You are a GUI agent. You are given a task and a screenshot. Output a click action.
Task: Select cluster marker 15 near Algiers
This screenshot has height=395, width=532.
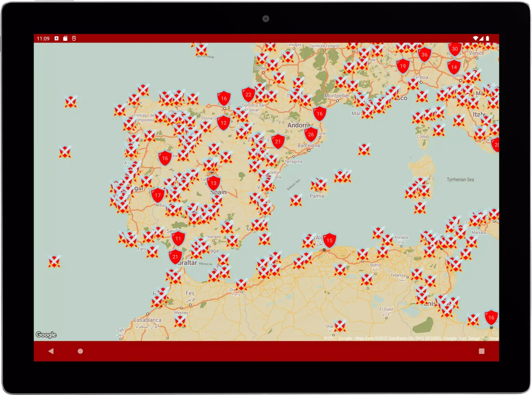329,241
